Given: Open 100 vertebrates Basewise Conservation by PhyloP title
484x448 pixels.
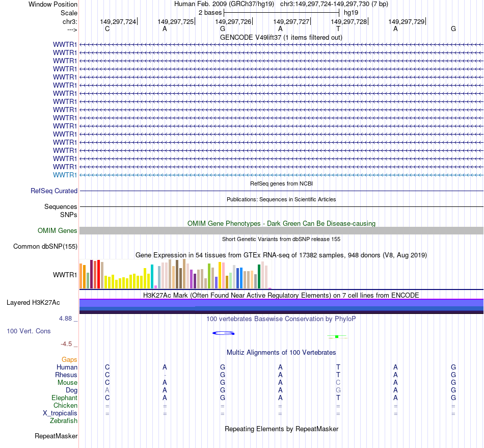Looking at the screenshot, I should (281, 319).
